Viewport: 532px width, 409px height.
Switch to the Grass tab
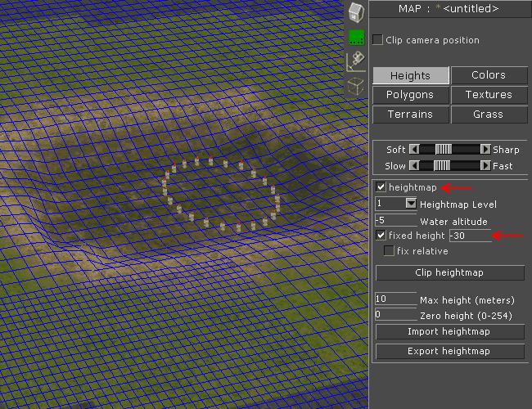tap(489, 115)
